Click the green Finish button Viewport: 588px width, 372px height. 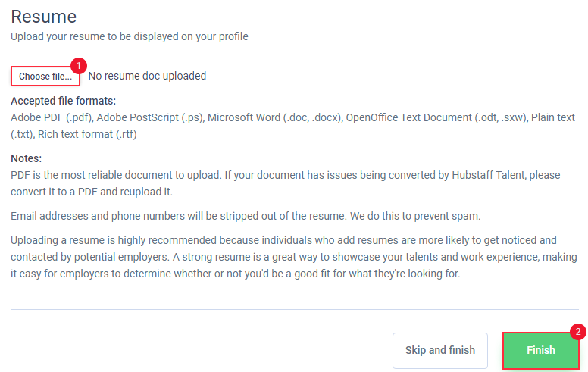click(541, 350)
